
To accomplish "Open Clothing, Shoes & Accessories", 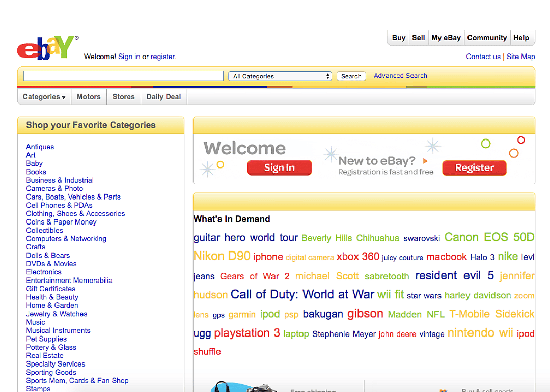I will [75, 213].
